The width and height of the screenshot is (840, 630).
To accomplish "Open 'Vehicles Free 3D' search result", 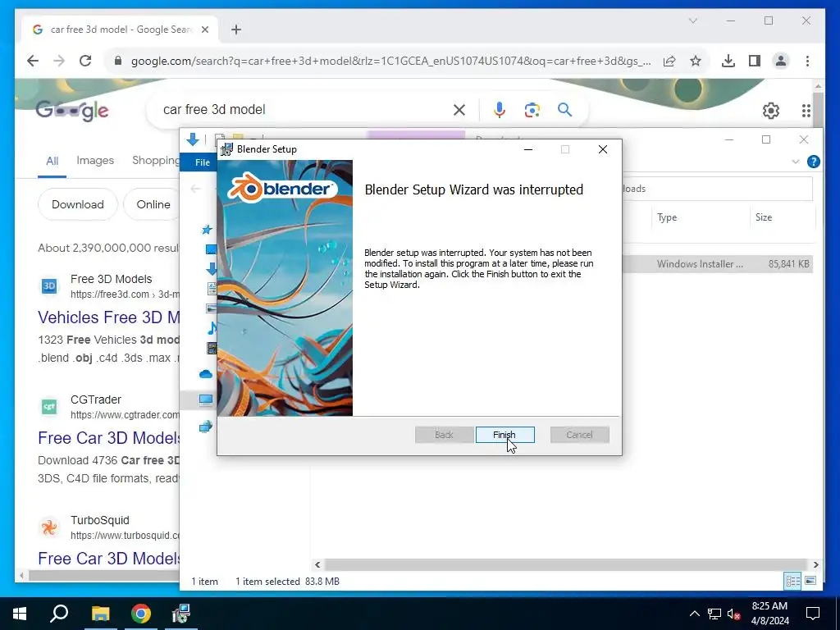I will point(109,317).
